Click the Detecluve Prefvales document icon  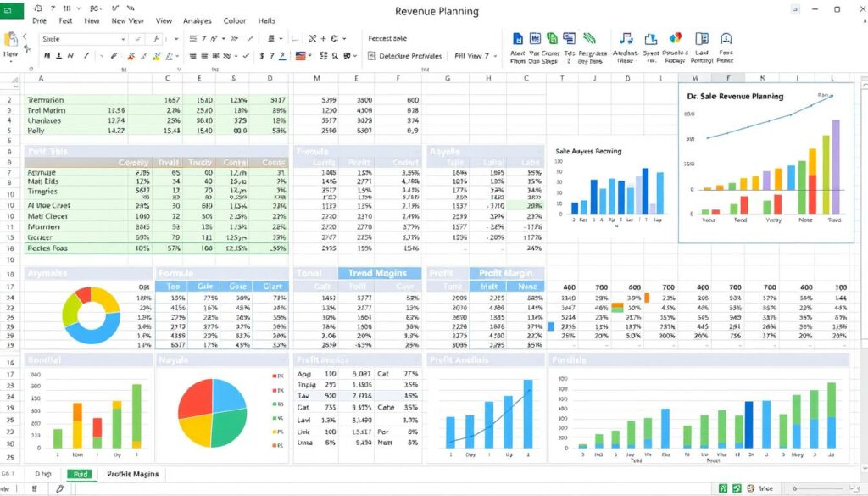pos(371,56)
